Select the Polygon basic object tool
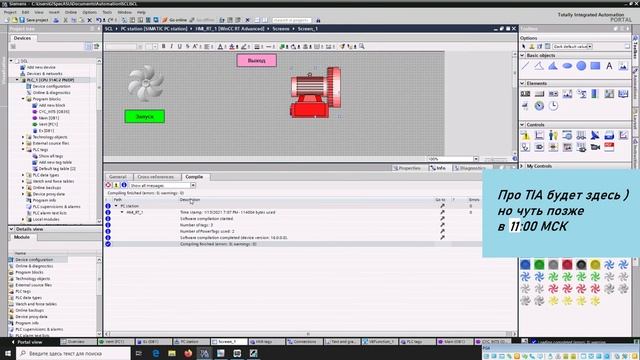Screen dimensions: 640x360 tap(553, 66)
